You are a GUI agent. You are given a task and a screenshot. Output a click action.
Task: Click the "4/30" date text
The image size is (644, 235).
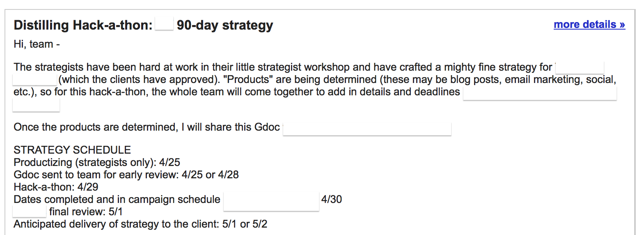coord(332,199)
